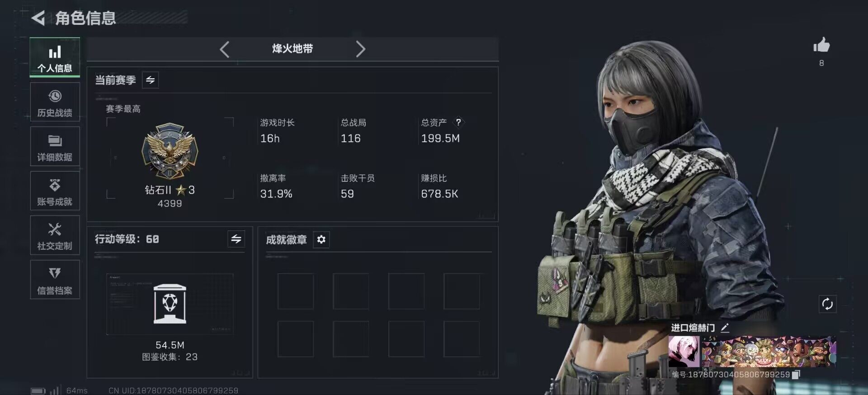The width and height of the screenshot is (868, 395).
Task: Open the 历史战绩 tab
Action: click(x=55, y=102)
